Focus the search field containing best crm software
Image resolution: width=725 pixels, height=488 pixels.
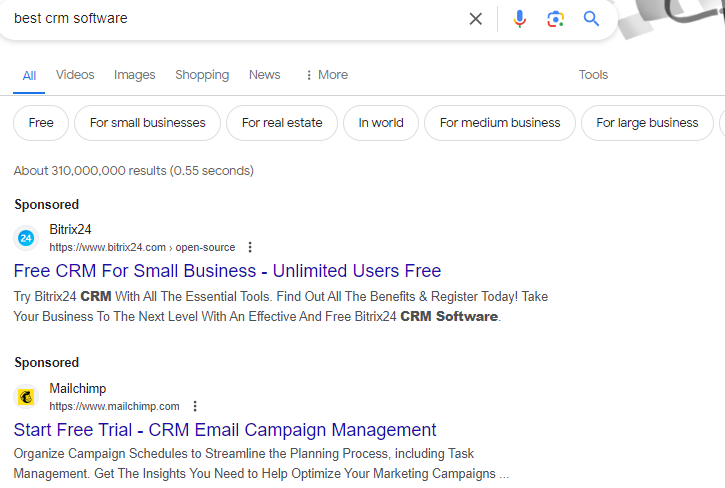(231, 19)
